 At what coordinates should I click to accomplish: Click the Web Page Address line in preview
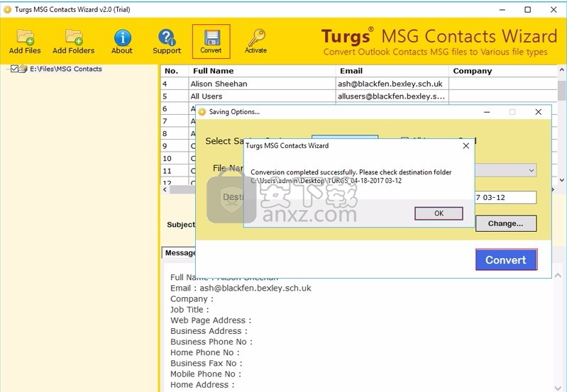pos(211,320)
